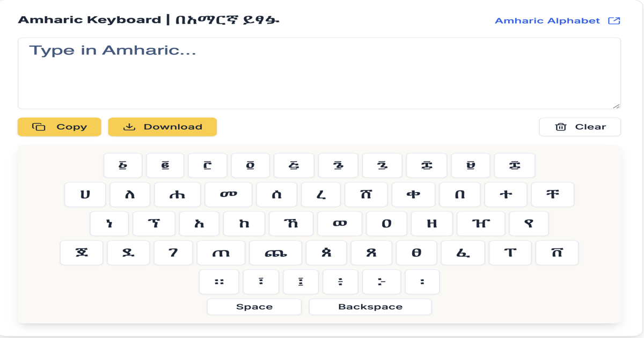644x338 pixels.
Task: Click the trash icon on the Clear button
Action: point(560,127)
